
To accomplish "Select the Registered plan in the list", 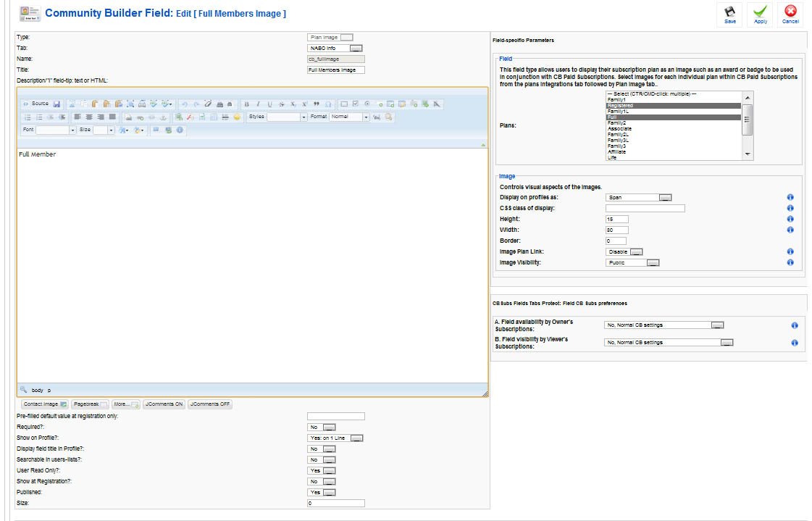I will tap(674, 106).
